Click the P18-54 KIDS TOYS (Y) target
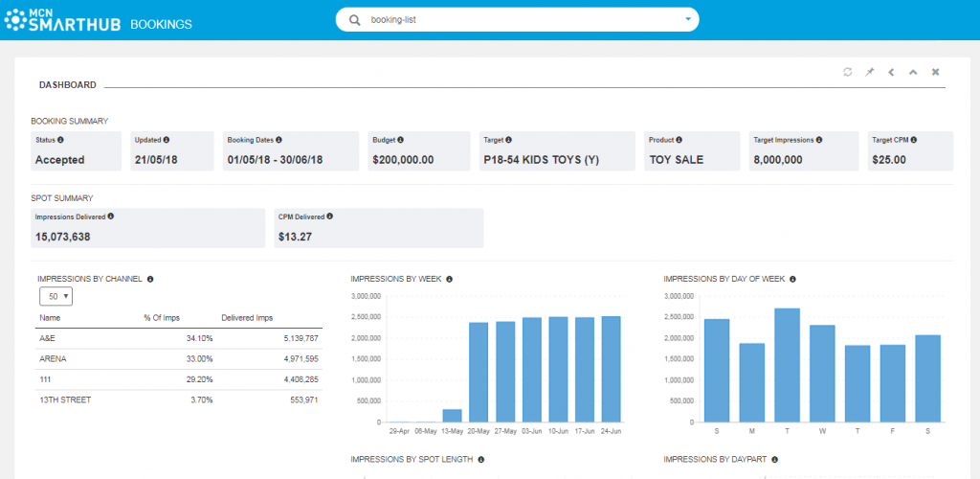The image size is (980, 479). [x=542, y=159]
